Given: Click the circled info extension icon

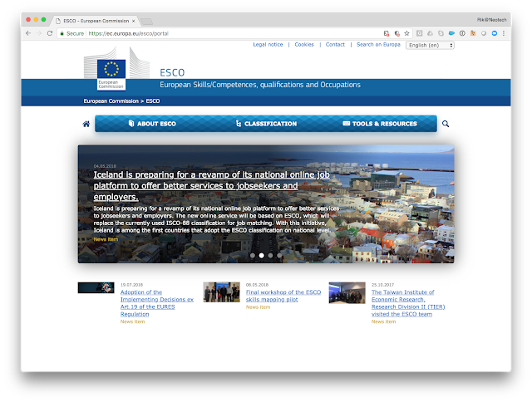Looking at the screenshot, I should coord(462,33).
